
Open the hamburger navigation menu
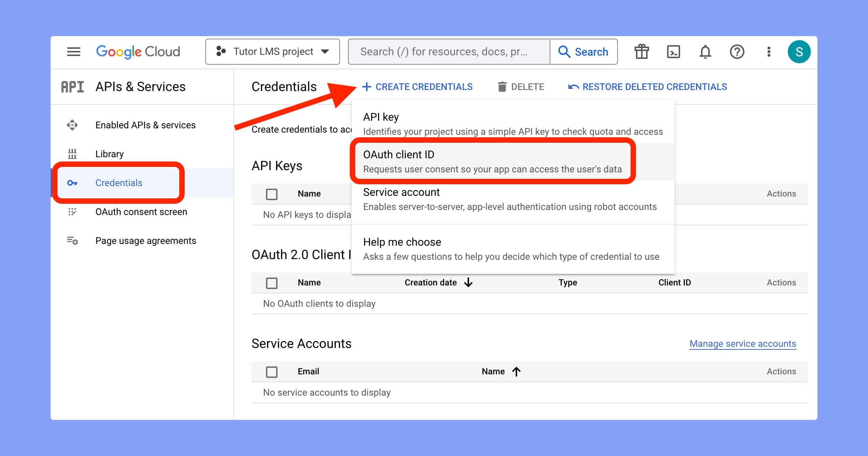[x=74, y=52]
